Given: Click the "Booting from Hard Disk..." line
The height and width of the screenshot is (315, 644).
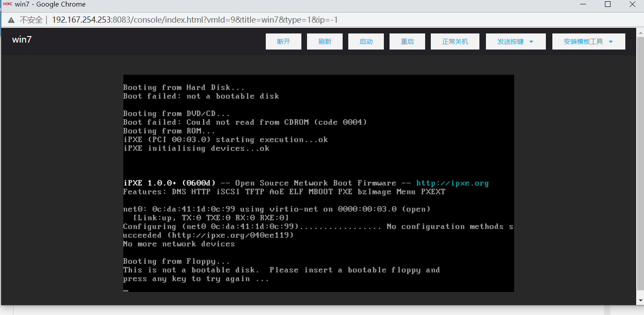Looking at the screenshot, I should pos(184,87).
